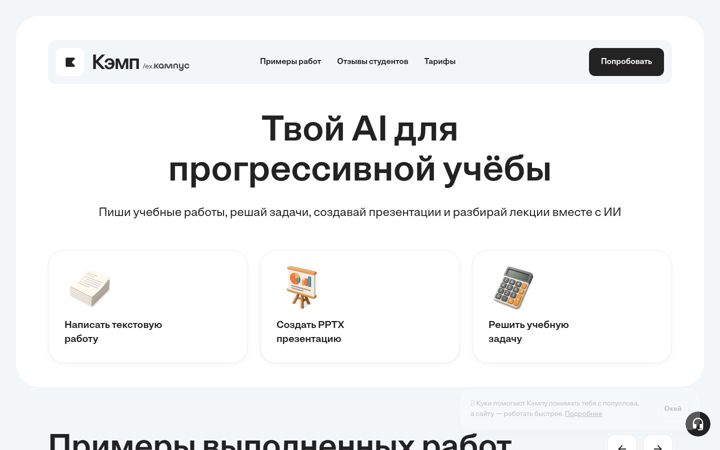Open the headphones support chat icon

[698, 424]
